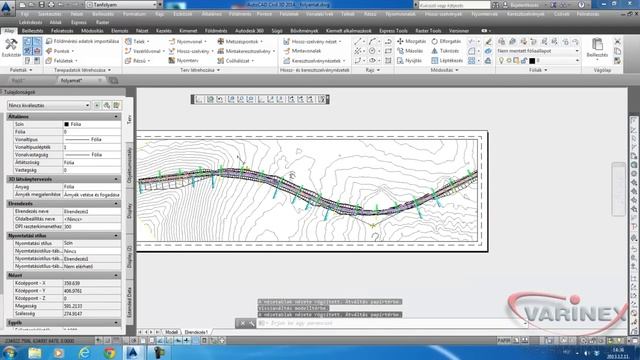
Task: Open the Nincs kiválasztás selection dropdown
Action: click(x=48, y=105)
